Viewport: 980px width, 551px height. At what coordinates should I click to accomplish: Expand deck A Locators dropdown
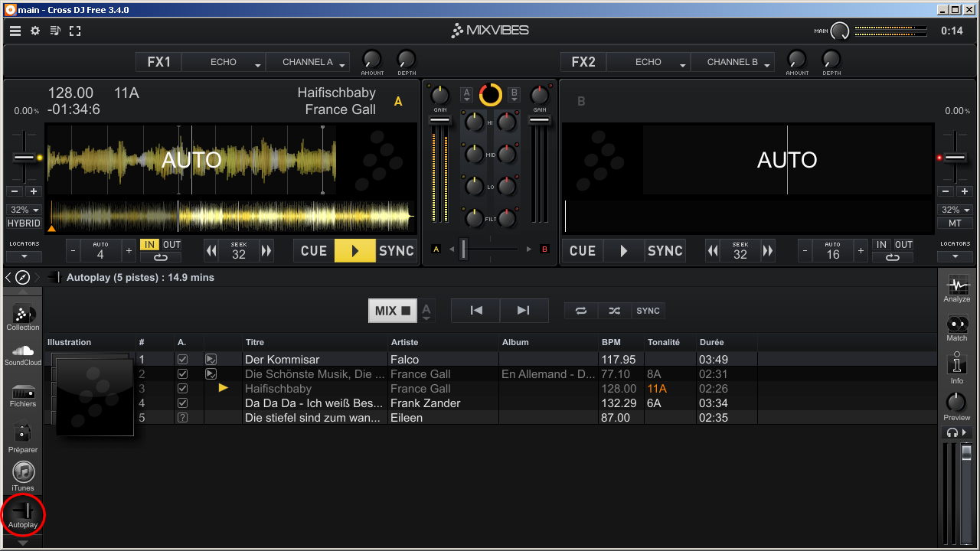click(24, 256)
